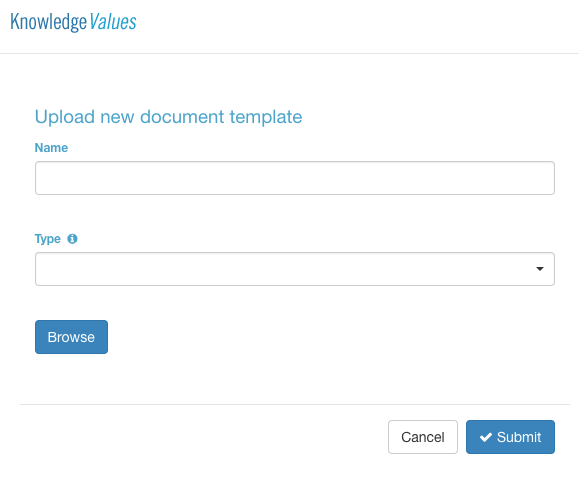The height and width of the screenshot is (481, 579).
Task: Click the KnowledgeValues logo
Action: coord(73,22)
